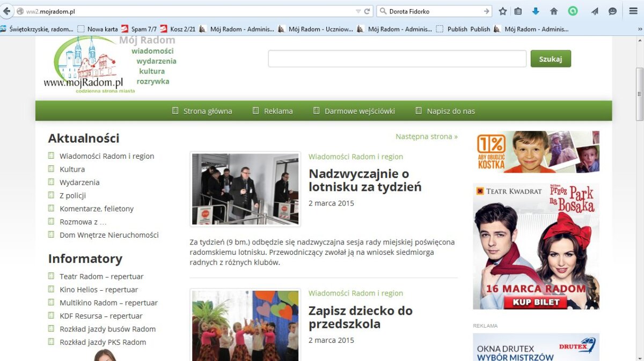Click the 1% Aby obudzić Kostka banner

click(536, 152)
